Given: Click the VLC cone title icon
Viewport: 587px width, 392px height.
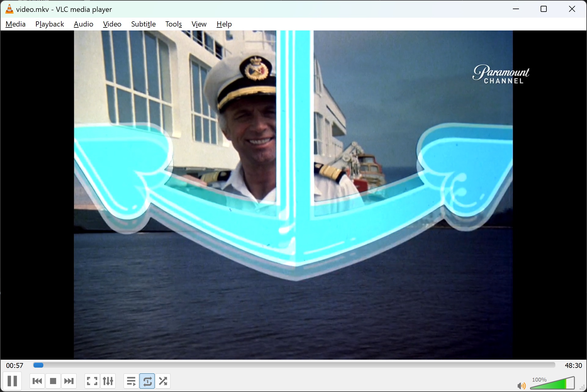Looking at the screenshot, I should click(9, 9).
